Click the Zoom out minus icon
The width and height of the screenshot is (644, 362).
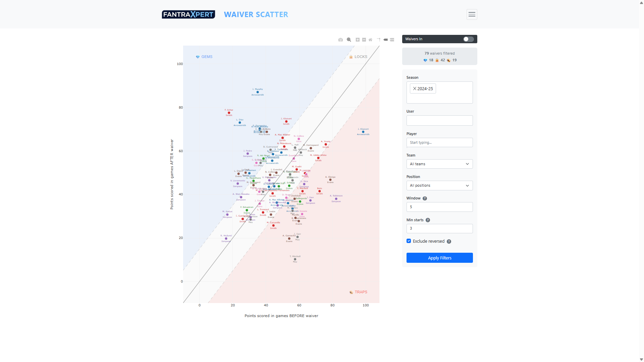pos(364,40)
